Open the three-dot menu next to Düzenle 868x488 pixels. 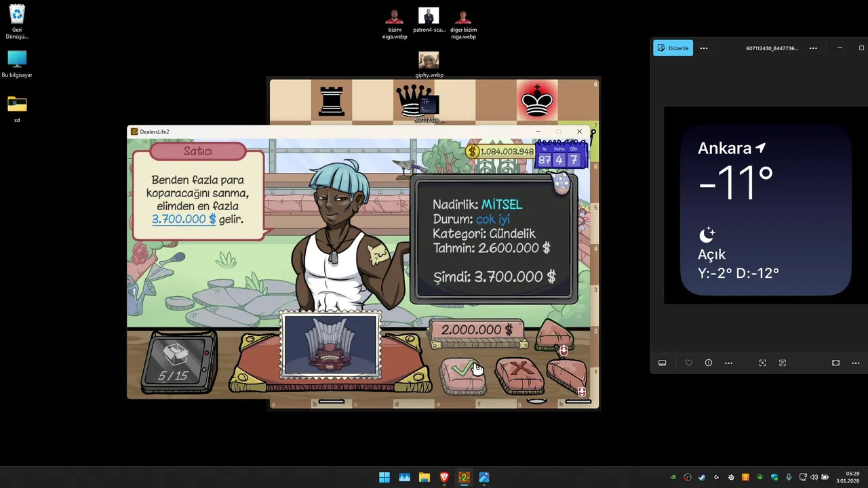tap(704, 48)
